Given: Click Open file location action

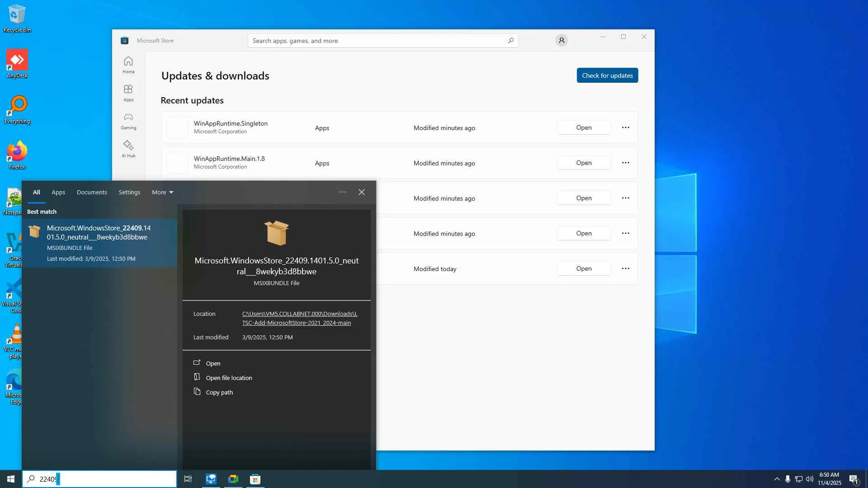Looking at the screenshot, I should [x=229, y=378].
